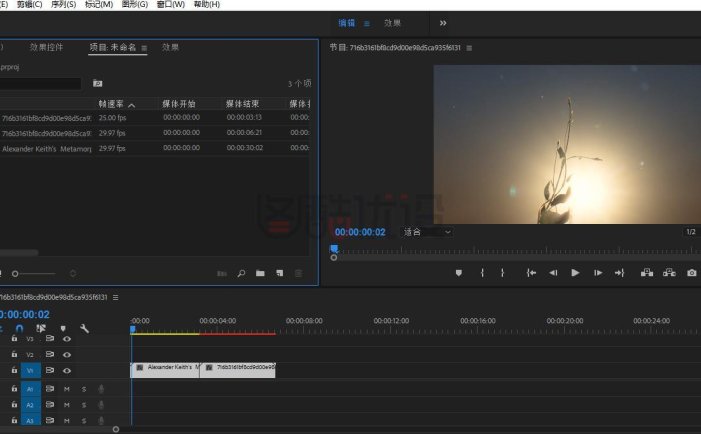Toggle lock on track A1
Image resolution: width=701 pixels, height=434 pixels.
(x=14, y=388)
